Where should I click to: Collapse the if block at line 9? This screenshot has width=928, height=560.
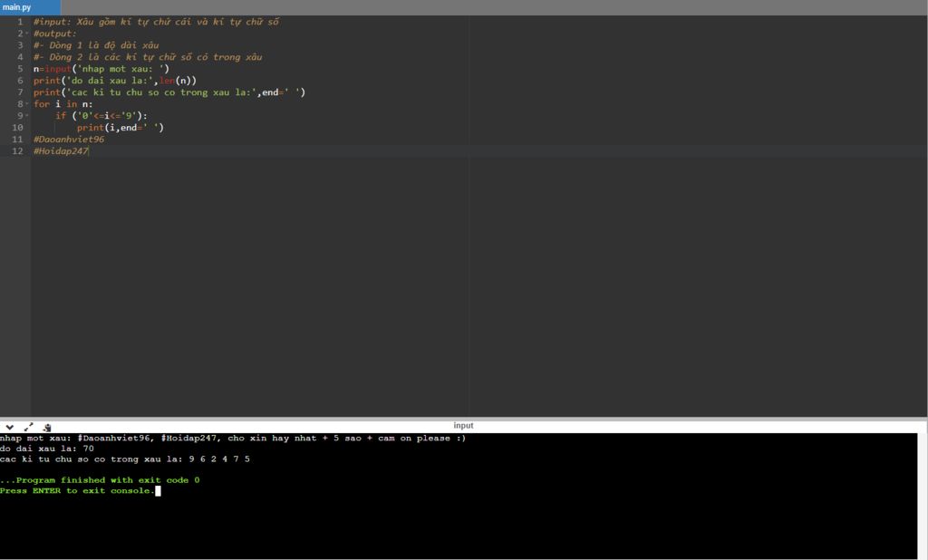(26, 116)
